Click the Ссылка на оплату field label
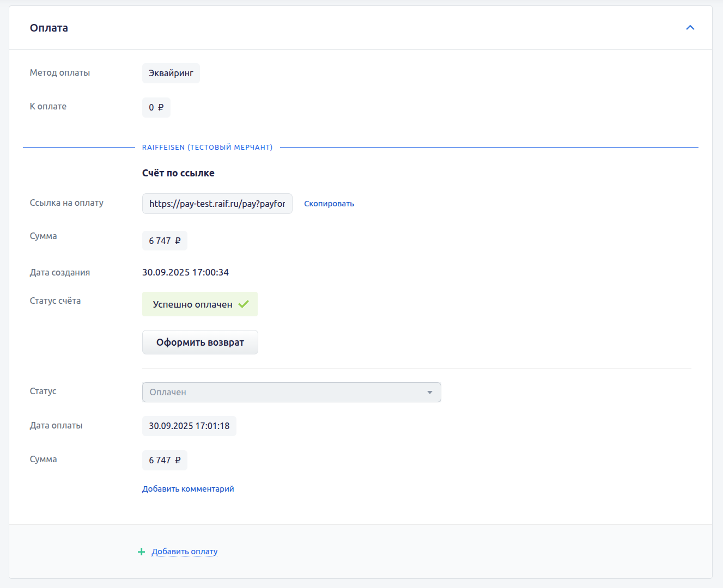Viewport: 723px width, 588px height. [x=66, y=203]
